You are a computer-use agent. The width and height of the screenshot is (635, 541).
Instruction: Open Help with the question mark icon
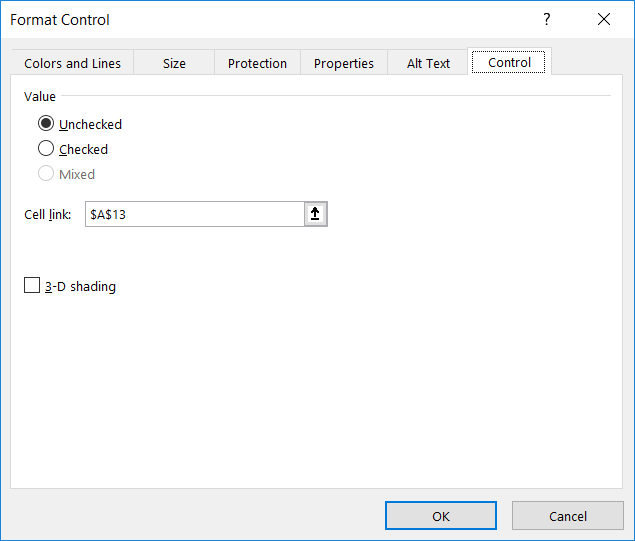pyautogui.click(x=547, y=19)
